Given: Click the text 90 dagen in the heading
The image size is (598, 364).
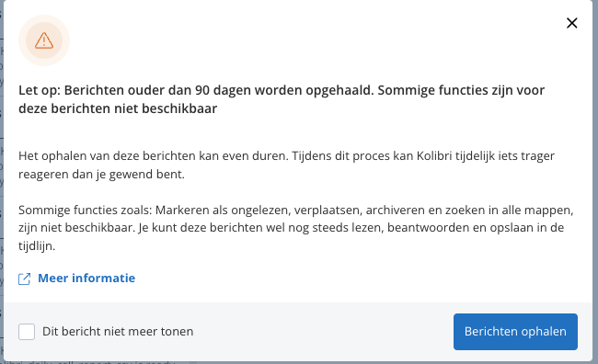Looking at the screenshot, I should [224, 90].
